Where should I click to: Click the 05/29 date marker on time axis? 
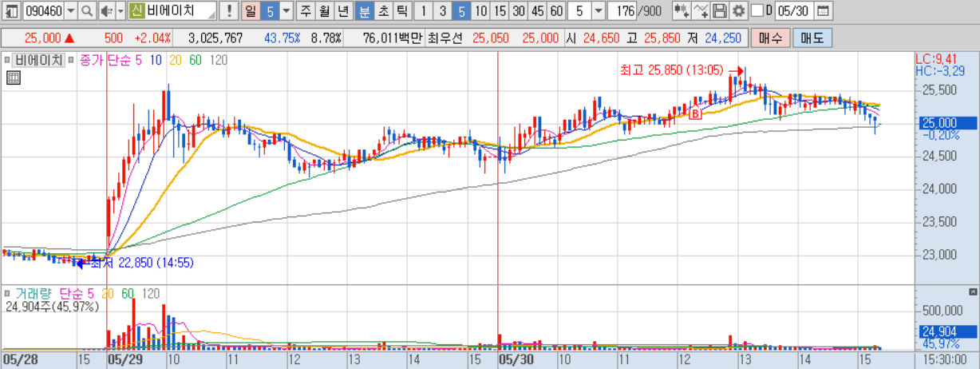124,360
